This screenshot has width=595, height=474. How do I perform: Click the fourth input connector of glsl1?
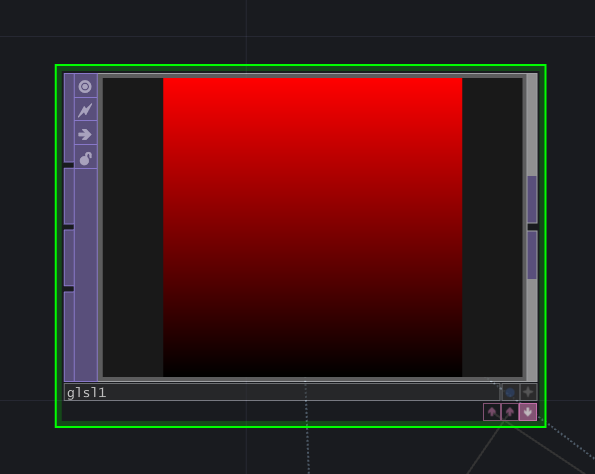pos(69,336)
